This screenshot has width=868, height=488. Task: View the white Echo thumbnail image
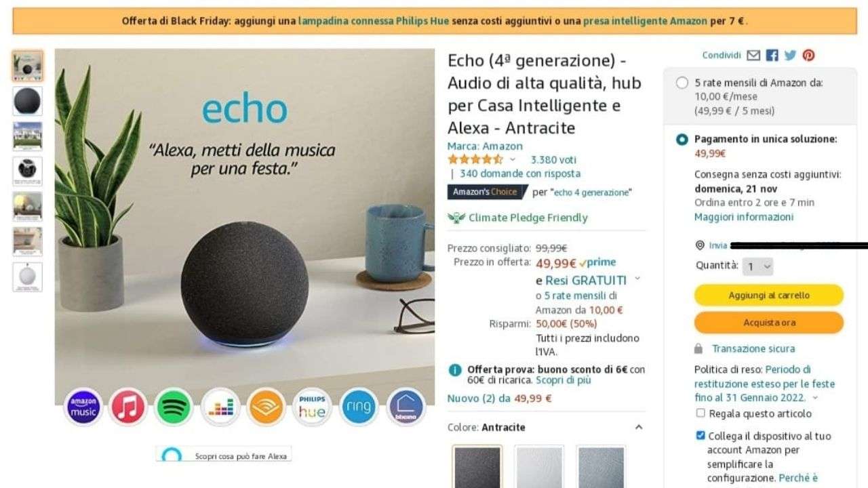pyautogui.click(x=27, y=277)
